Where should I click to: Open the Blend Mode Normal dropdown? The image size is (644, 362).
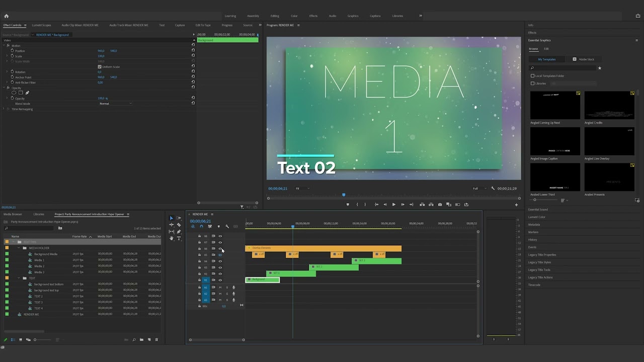pos(116,104)
